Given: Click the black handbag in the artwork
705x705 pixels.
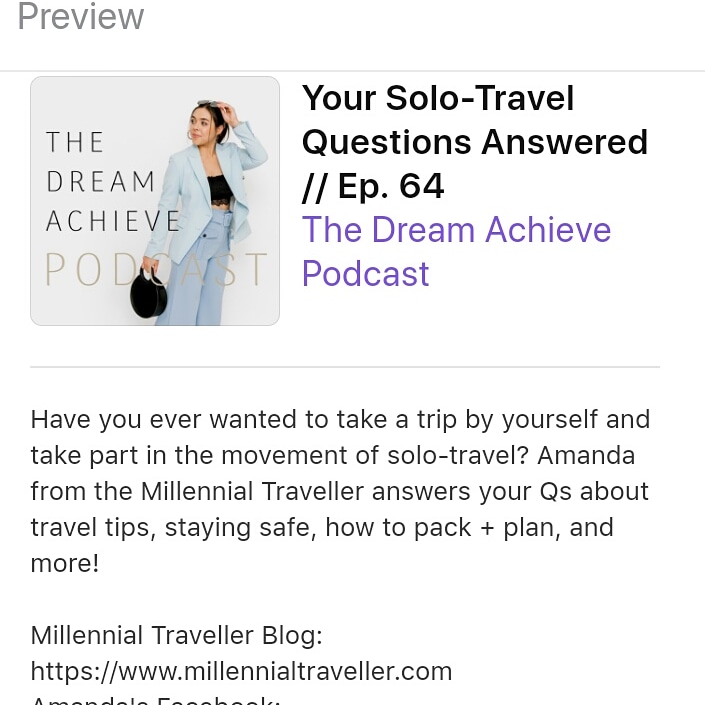Looking at the screenshot, I should (x=149, y=293).
